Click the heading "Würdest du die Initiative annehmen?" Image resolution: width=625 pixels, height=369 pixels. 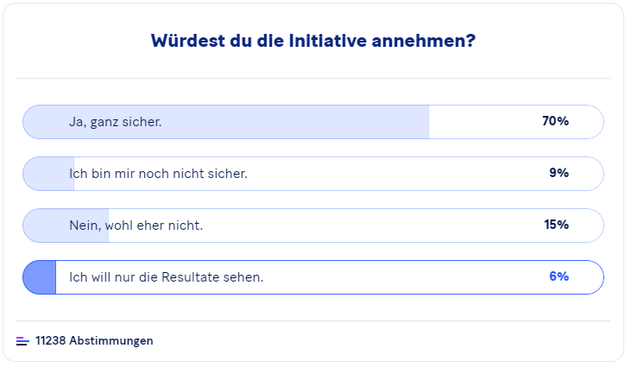313,41
